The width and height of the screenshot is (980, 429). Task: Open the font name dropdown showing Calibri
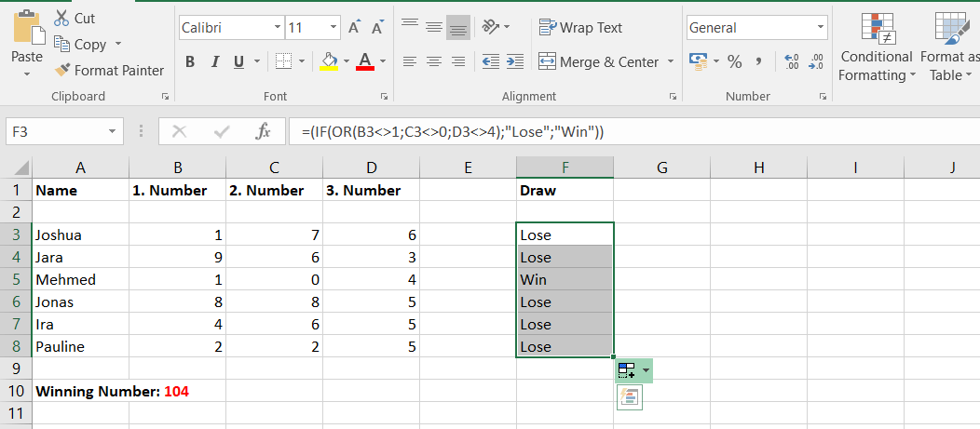(x=277, y=28)
